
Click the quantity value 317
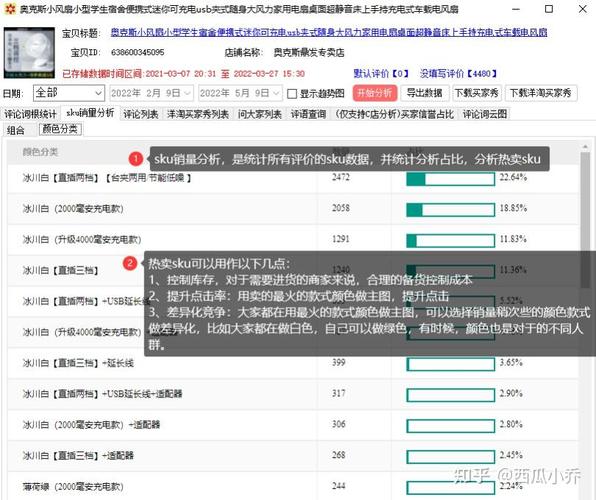pos(339,393)
